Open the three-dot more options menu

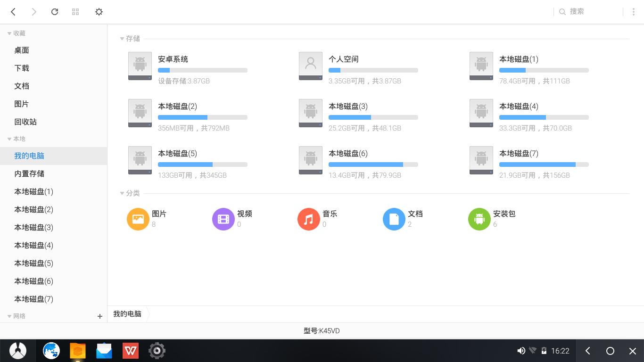coord(634,12)
